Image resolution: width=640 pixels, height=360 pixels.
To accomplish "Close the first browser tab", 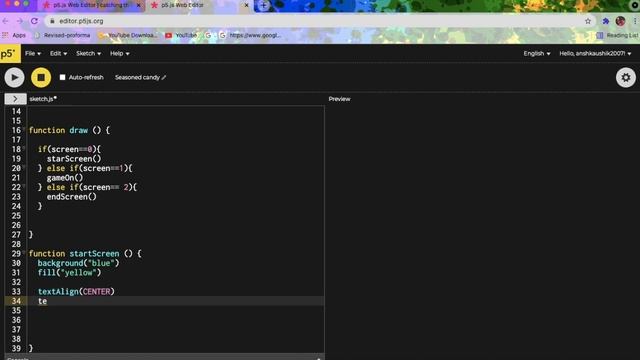I will [138, 5].
